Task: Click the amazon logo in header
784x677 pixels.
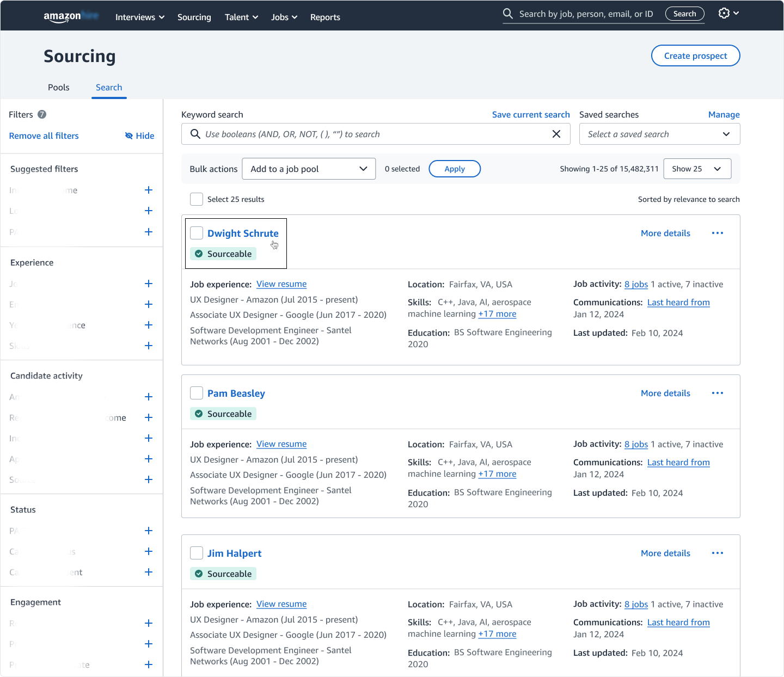Action: click(71, 17)
